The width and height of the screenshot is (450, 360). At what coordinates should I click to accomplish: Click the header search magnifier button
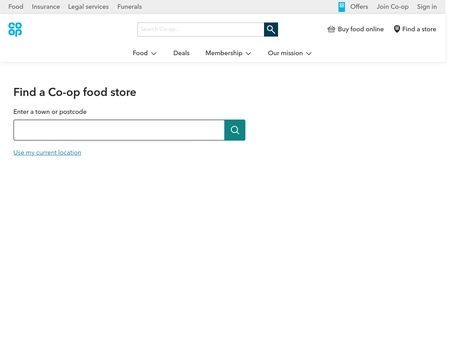[271, 30]
